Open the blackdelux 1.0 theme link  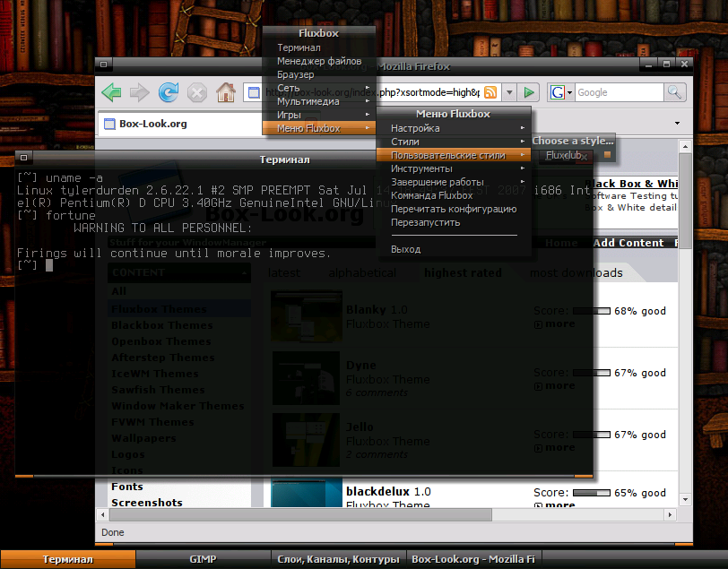click(x=388, y=492)
